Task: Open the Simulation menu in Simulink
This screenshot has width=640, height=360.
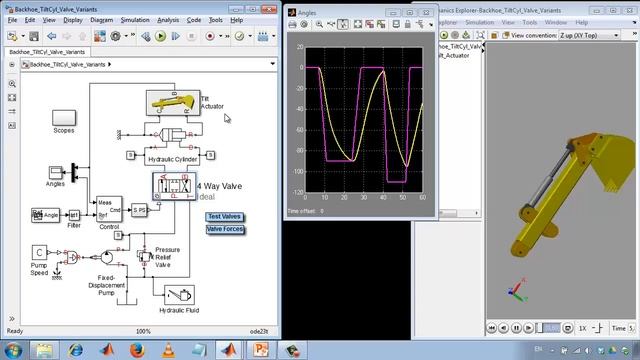Action: click(135, 20)
